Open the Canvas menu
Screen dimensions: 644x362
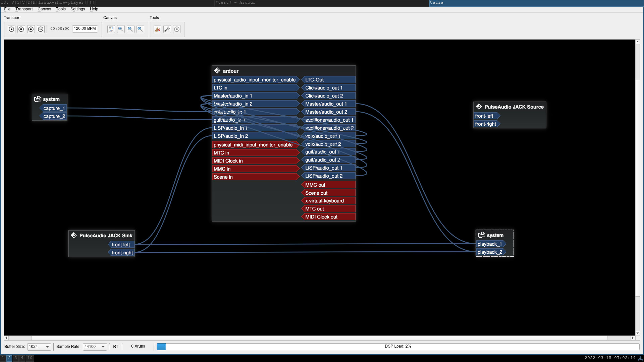pyautogui.click(x=44, y=9)
